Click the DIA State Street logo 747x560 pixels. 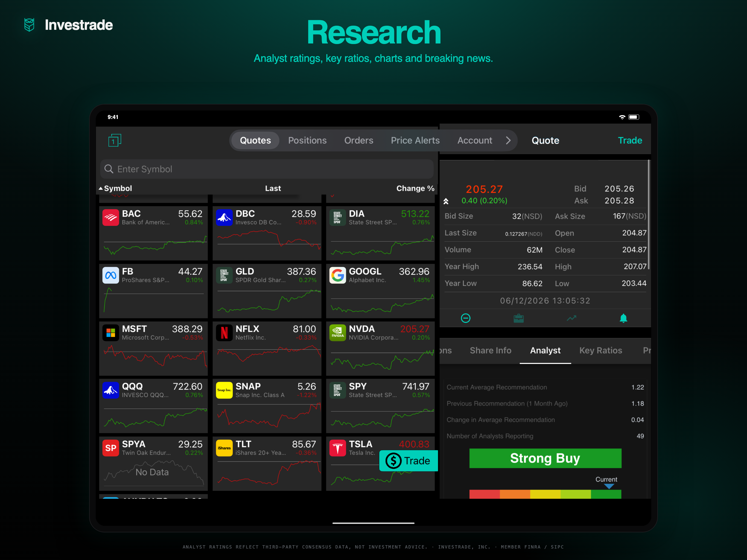[338, 217]
